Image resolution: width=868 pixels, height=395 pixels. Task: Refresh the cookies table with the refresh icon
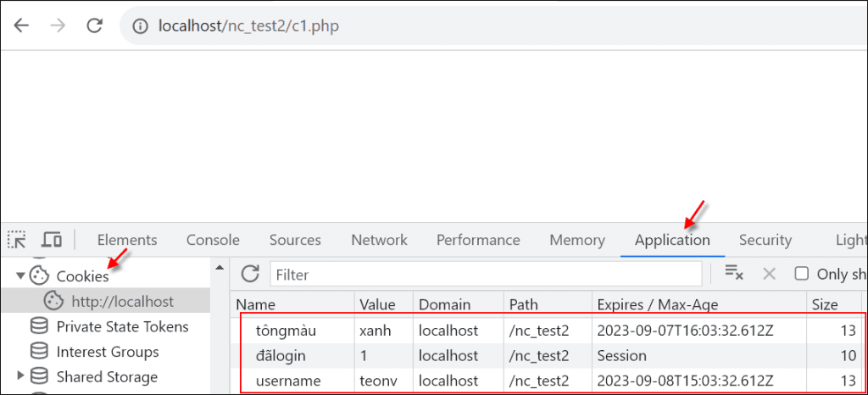click(x=250, y=273)
